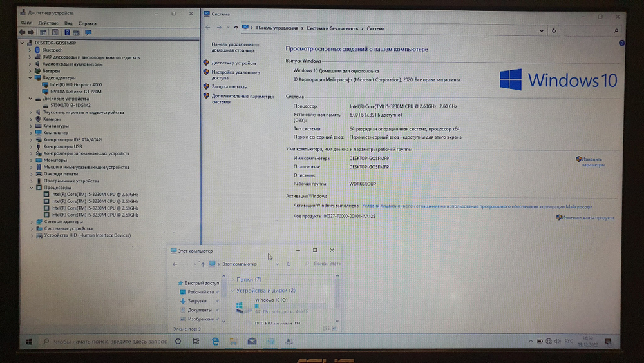The width and height of the screenshot is (644, 363).
Task: Open Документы in Explorer sidebar
Action: [200, 310]
